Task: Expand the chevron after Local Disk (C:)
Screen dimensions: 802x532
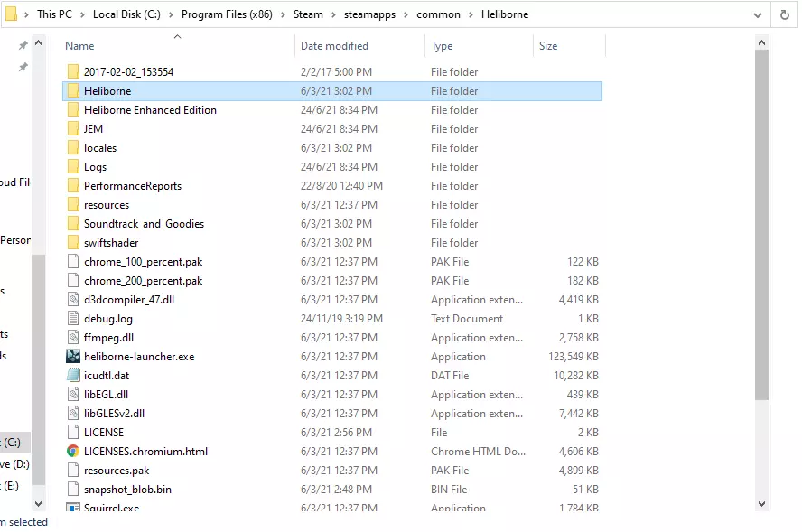Action: point(171,14)
